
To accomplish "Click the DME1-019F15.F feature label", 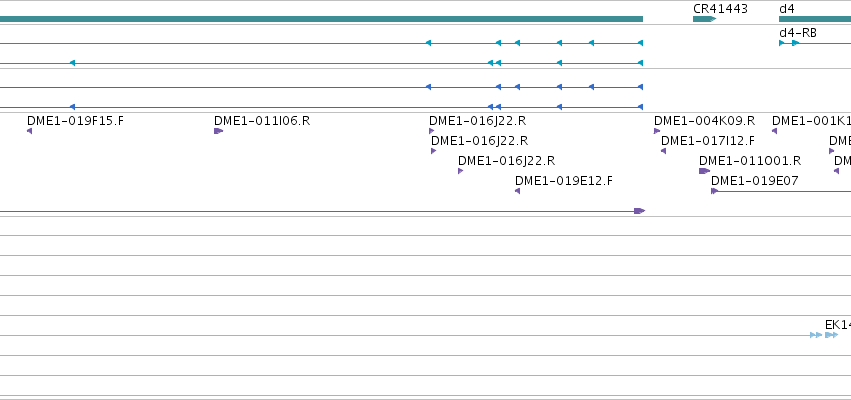I will [75, 120].
